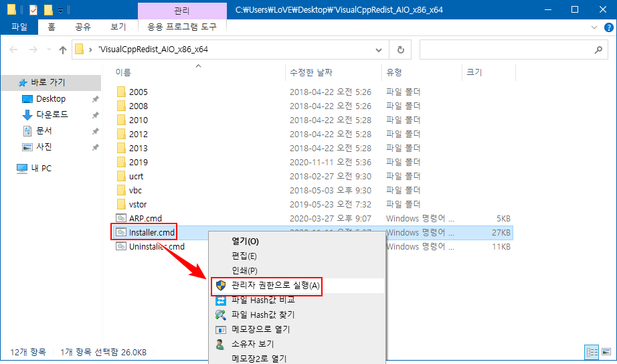Choose 인쇄(P) in context menu

click(x=297, y=271)
